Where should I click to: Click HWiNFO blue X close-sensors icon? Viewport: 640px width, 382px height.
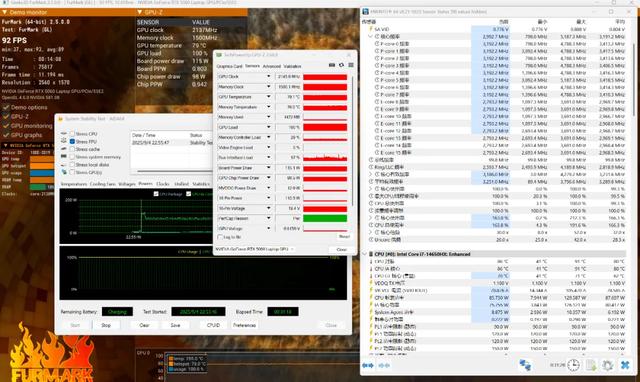tap(625, 365)
